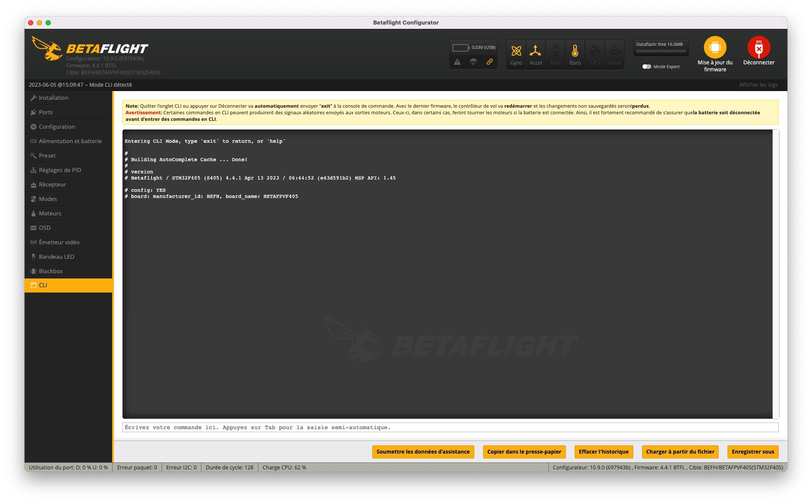Click the failsafe parachute icon
Screen dimensions: 812x504
click(473, 62)
